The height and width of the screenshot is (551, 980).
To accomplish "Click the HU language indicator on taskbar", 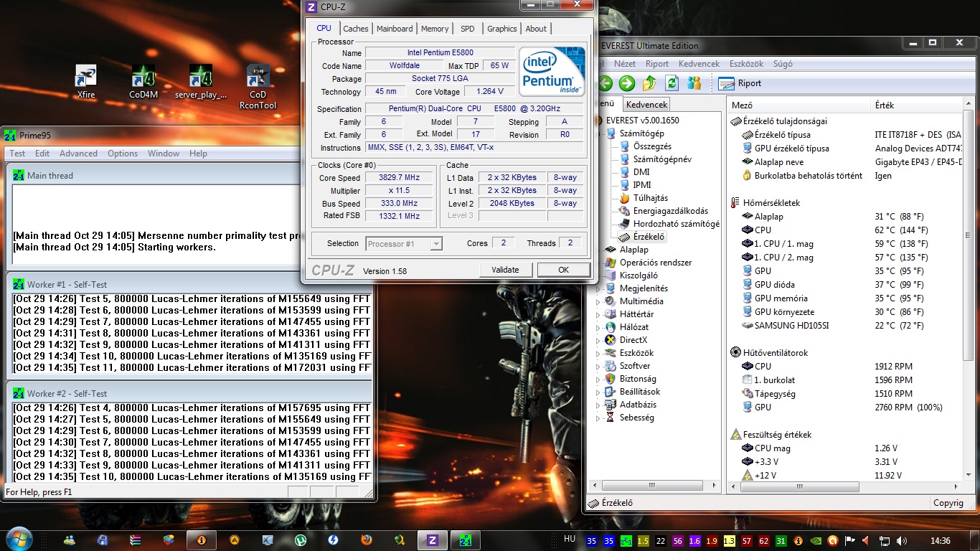I will tap(569, 539).
